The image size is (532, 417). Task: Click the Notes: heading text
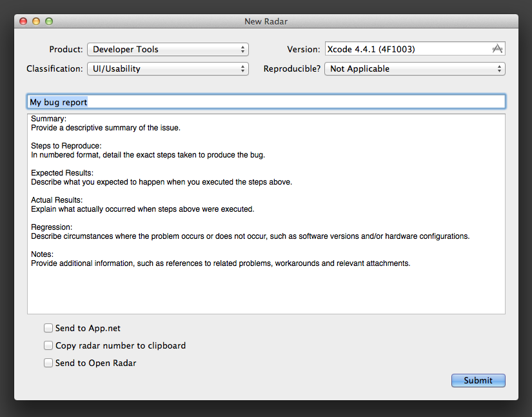click(42, 254)
